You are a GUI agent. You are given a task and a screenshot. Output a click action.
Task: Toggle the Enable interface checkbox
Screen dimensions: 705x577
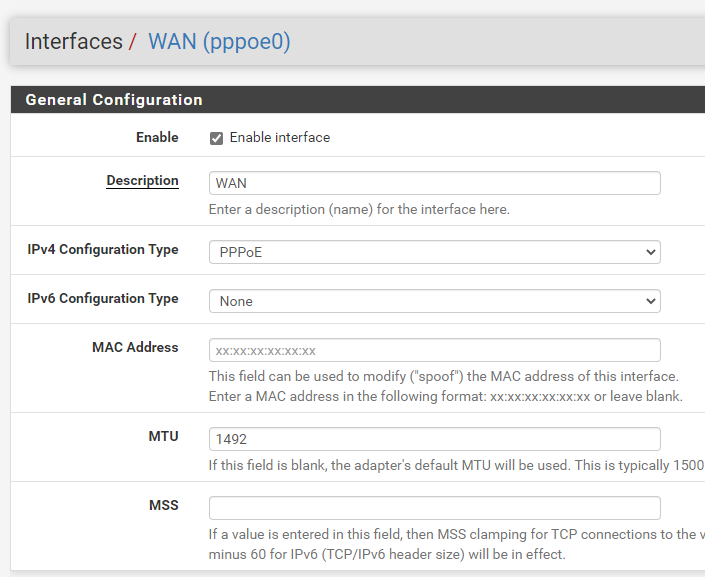pos(216,138)
